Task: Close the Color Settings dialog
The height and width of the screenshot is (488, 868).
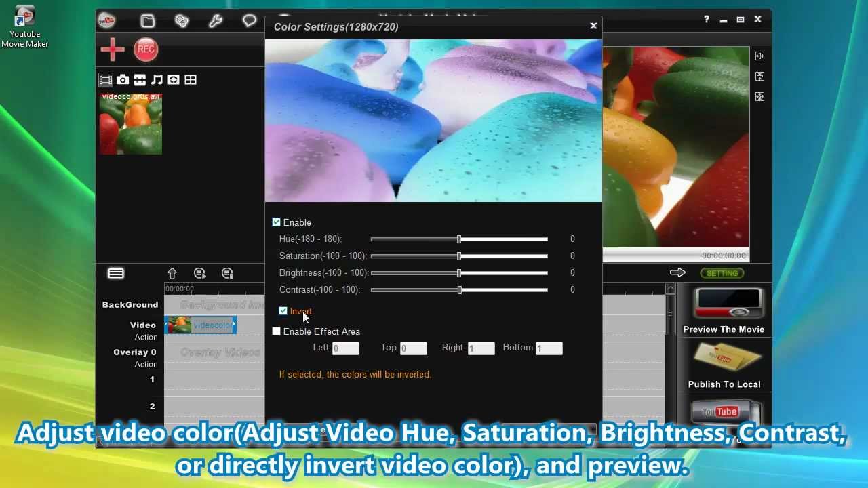Action: (x=593, y=26)
